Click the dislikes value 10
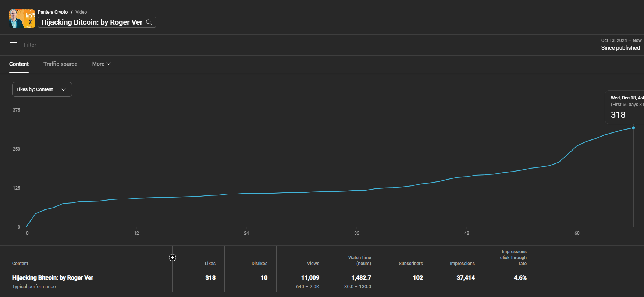 coord(264,278)
